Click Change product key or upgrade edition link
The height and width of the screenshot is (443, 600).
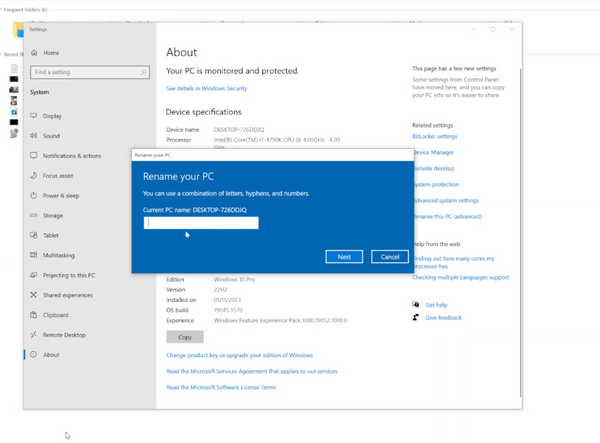[239, 355]
